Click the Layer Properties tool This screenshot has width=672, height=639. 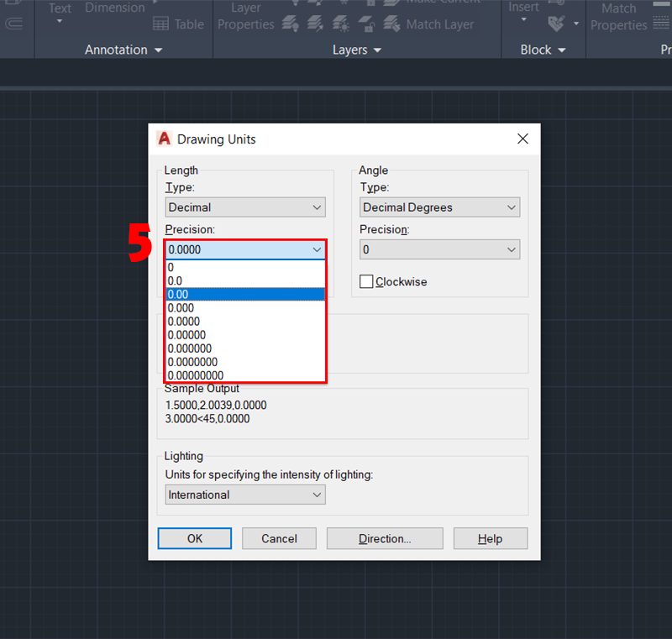click(x=245, y=17)
